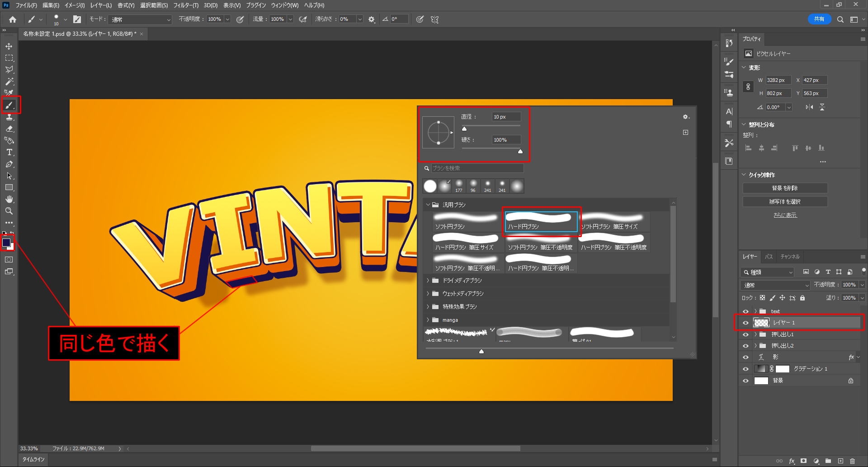Click the Home icon in options bar
The height and width of the screenshot is (467, 868).
(x=13, y=19)
